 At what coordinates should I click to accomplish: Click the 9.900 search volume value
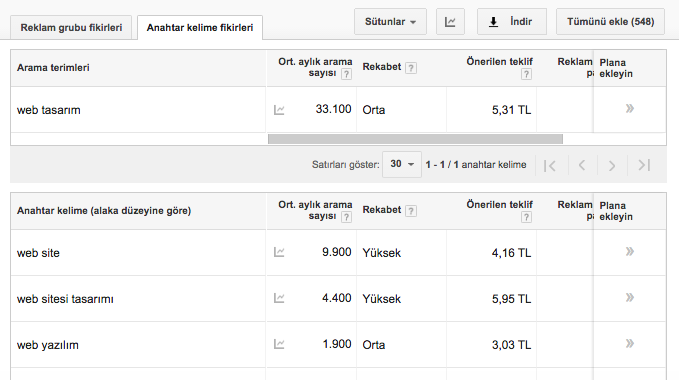tap(336, 252)
